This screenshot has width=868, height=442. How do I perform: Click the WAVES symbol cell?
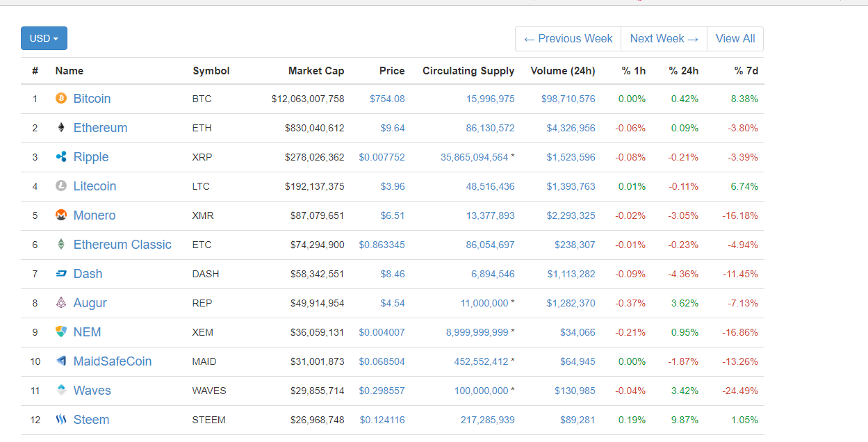tap(209, 391)
